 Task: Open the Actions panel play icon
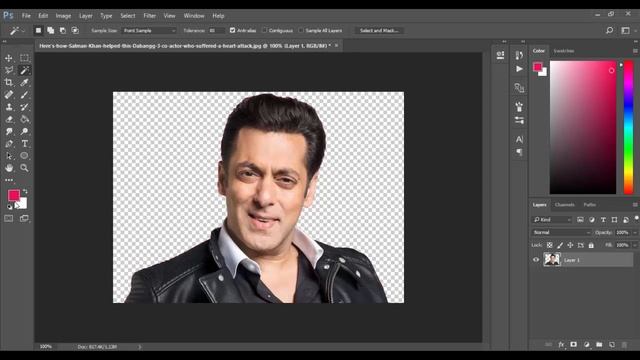(x=519, y=69)
